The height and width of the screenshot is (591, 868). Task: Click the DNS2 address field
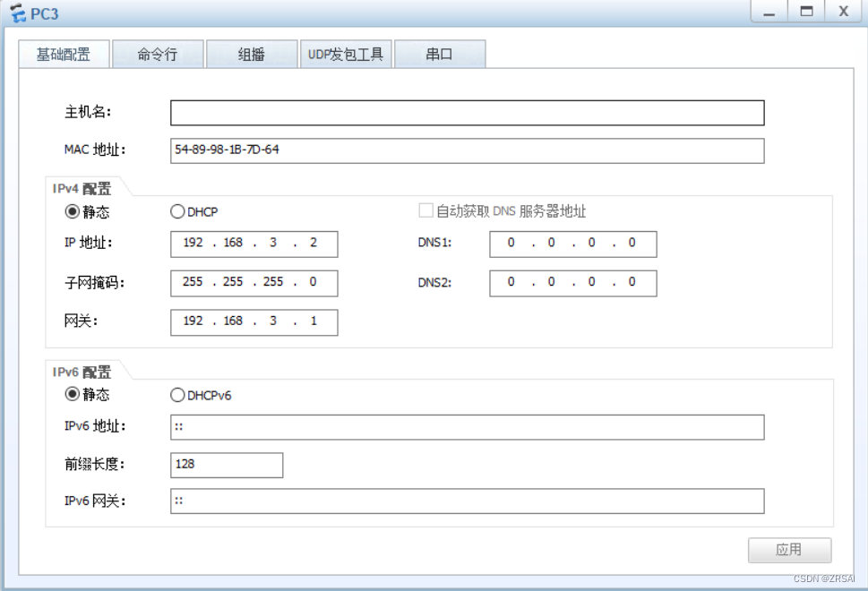(x=573, y=283)
